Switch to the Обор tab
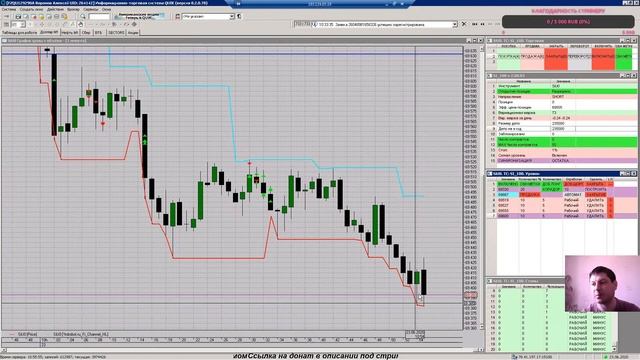The image size is (640, 360). tap(86, 32)
